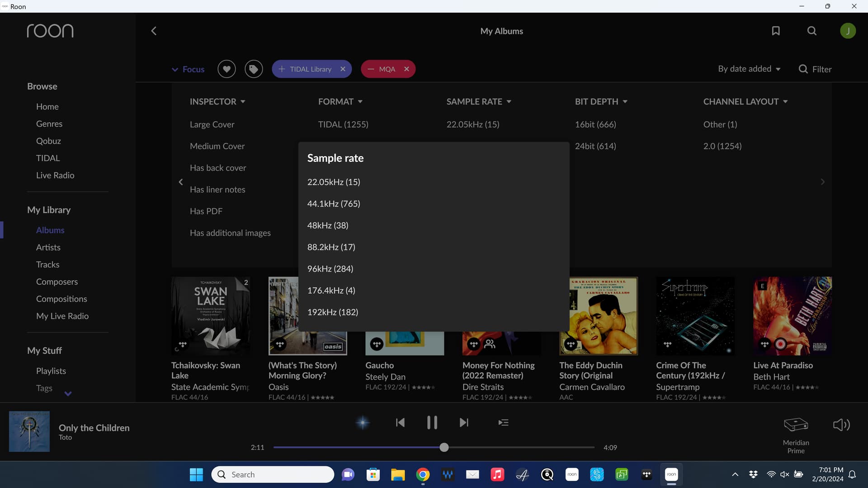868x488 pixels.
Task: Open Home in sidebar
Action: click(x=47, y=107)
